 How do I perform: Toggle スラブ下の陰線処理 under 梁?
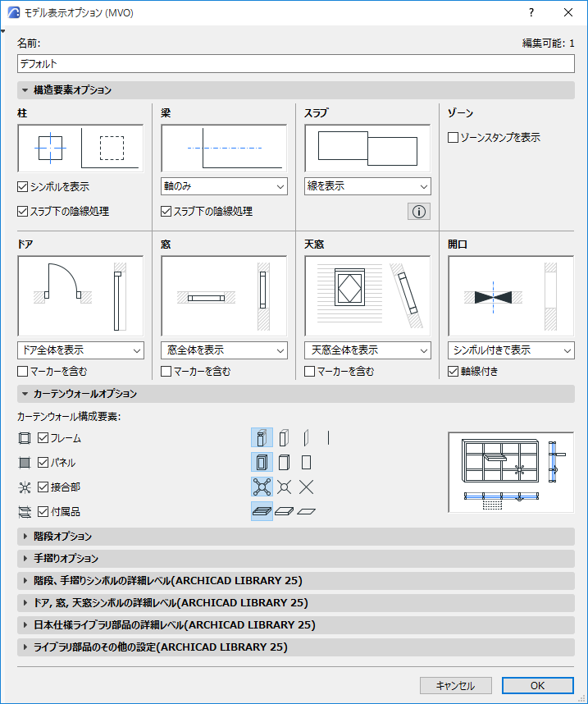(x=166, y=212)
